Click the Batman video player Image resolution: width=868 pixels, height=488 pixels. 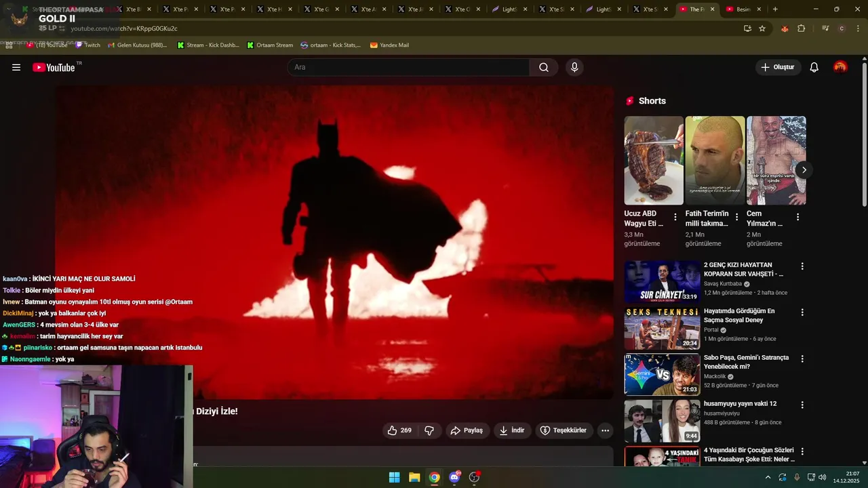335,242
